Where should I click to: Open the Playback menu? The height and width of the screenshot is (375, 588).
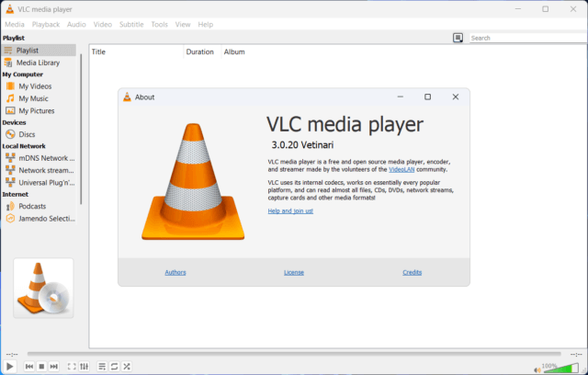click(46, 25)
